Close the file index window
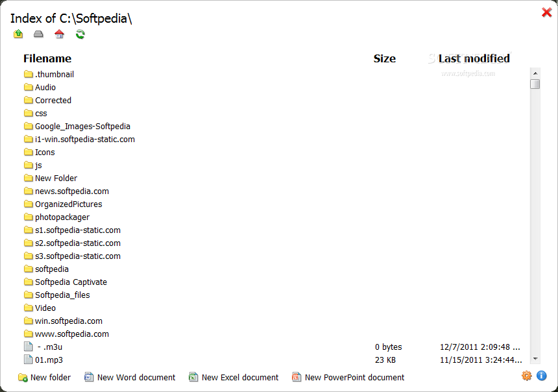The height and width of the screenshot is (392, 558). (546, 12)
